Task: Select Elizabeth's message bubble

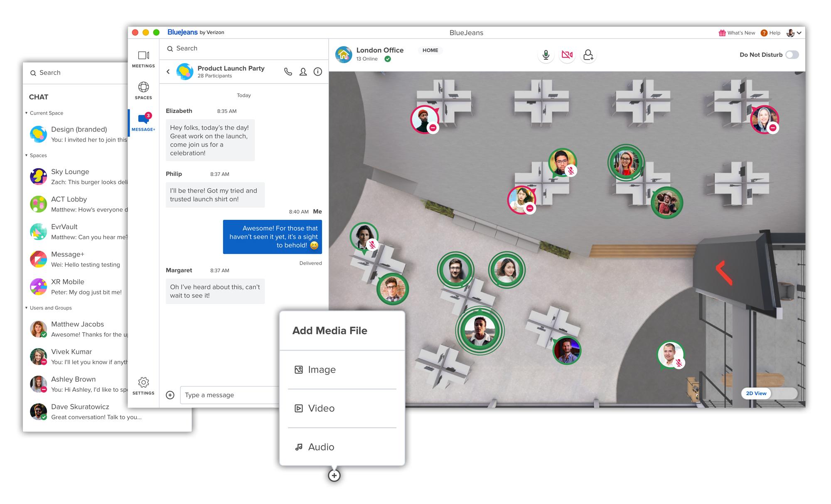Action: [210, 140]
